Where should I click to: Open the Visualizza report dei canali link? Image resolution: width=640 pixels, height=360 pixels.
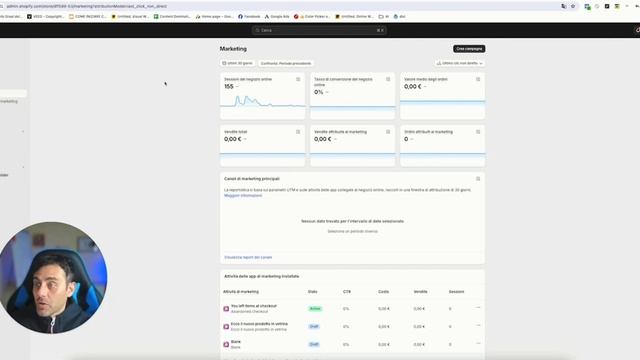(x=248, y=258)
